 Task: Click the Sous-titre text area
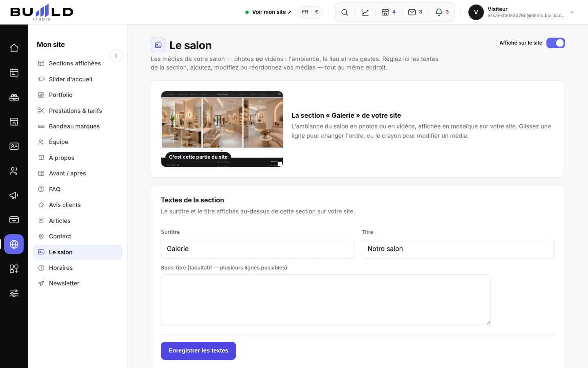coord(326,300)
